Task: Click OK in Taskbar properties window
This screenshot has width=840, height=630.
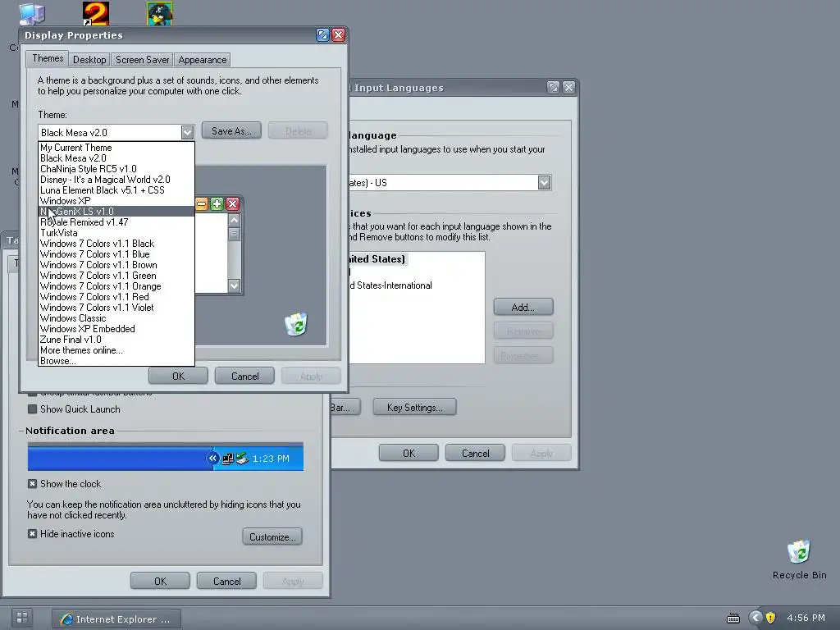Action: (x=160, y=582)
